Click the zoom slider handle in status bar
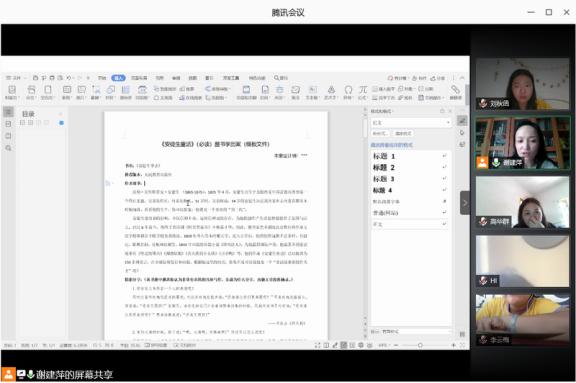This screenshot has height=383, width=576. click(420, 345)
